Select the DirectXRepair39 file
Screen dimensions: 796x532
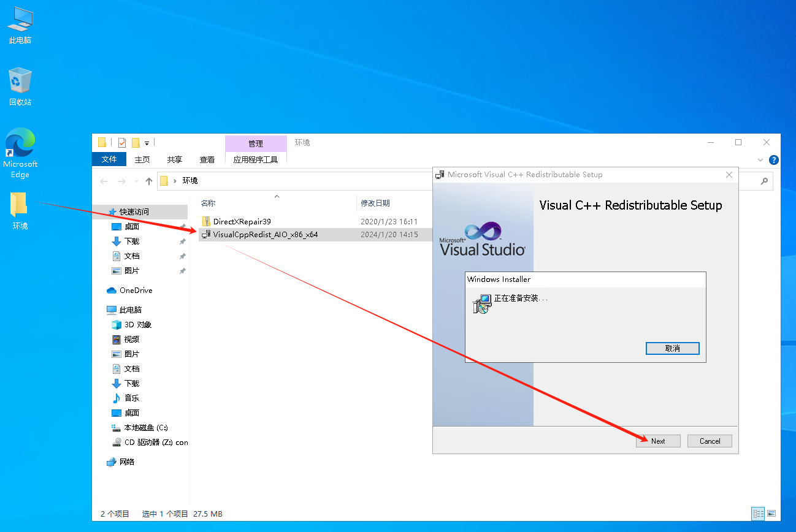click(242, 221)
